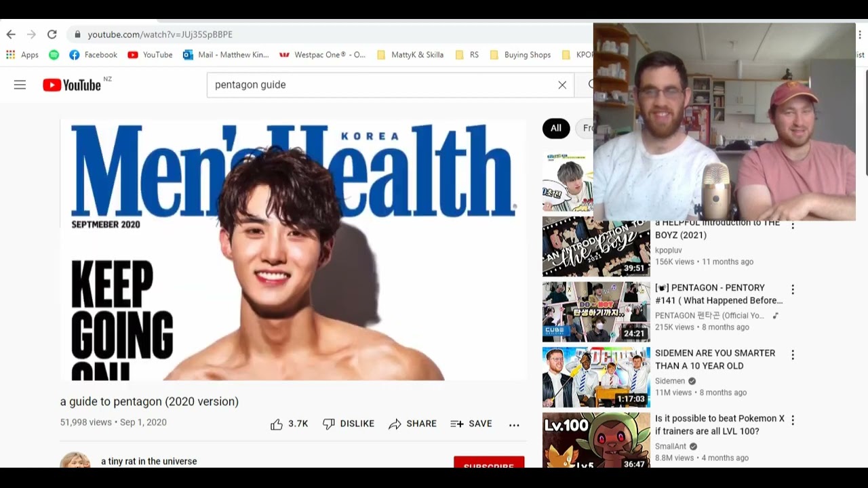Open the YouTube bookmark

pyautogui.click(x=150, y=55)
